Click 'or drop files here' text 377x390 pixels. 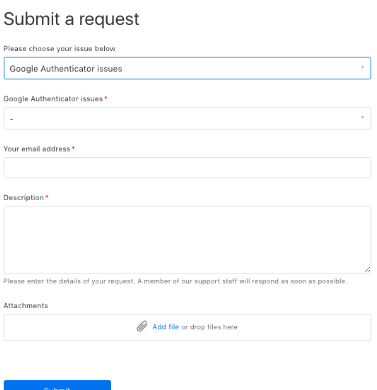point(209,327)
